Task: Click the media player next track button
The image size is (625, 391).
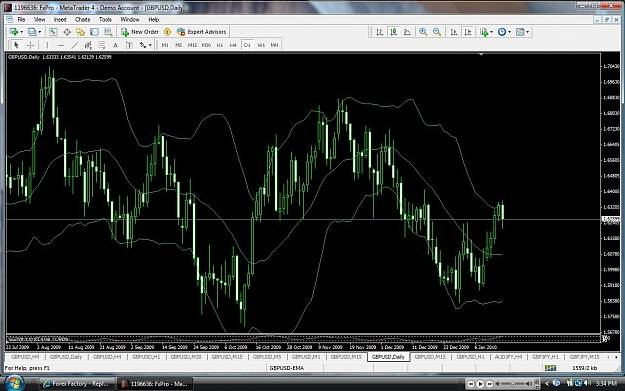Action: [x=489, y=384]
